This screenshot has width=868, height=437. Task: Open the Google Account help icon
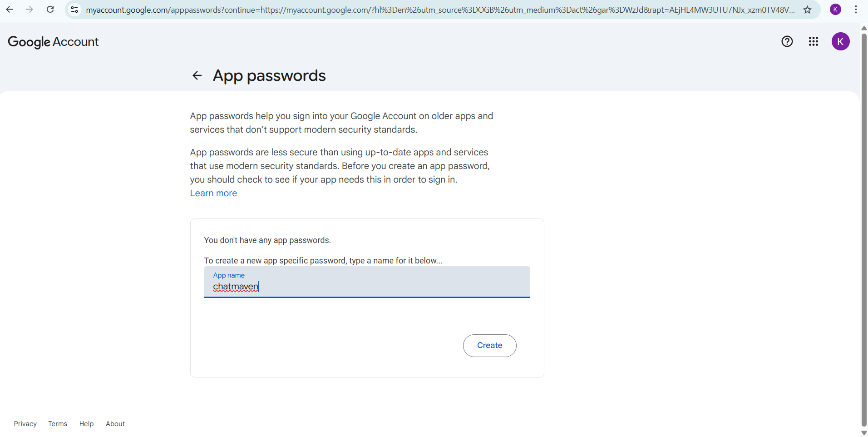787,42
